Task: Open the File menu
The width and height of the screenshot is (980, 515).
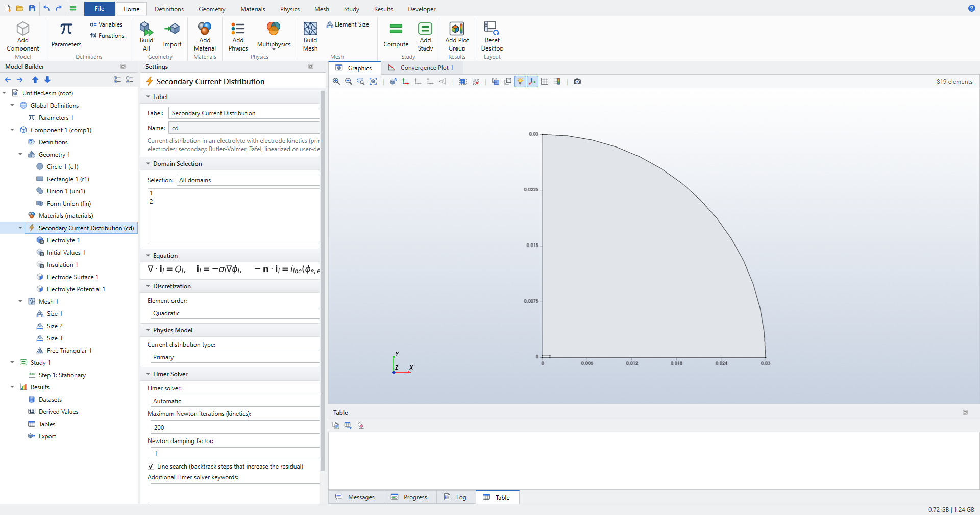Action: click(100, 9)
